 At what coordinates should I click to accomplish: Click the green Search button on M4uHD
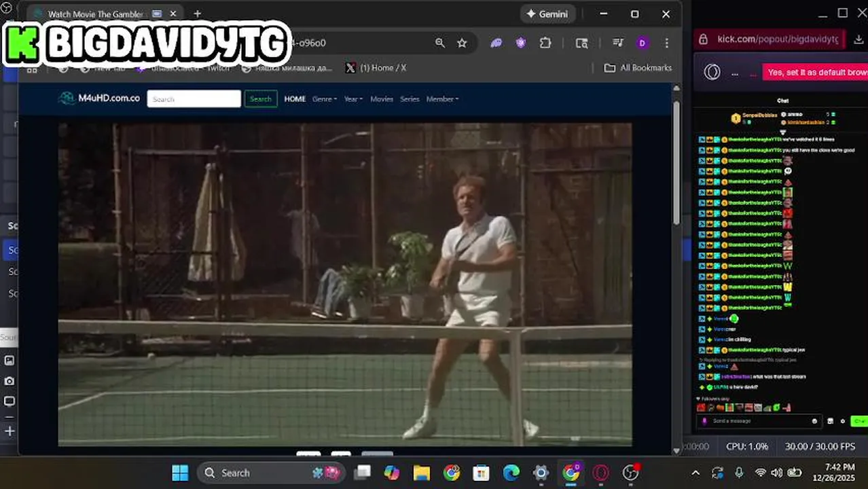pyautogui.click(x=261, y=99)
